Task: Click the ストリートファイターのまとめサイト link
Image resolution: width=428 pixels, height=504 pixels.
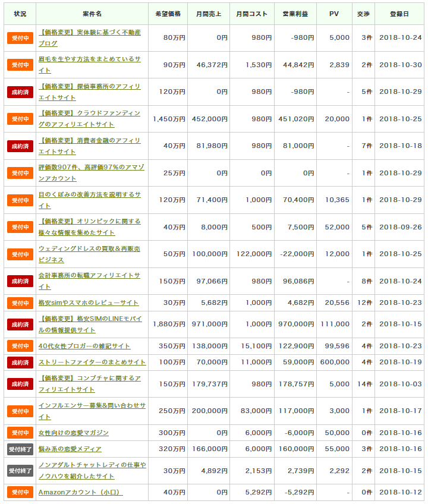Action: click(92, 362)
